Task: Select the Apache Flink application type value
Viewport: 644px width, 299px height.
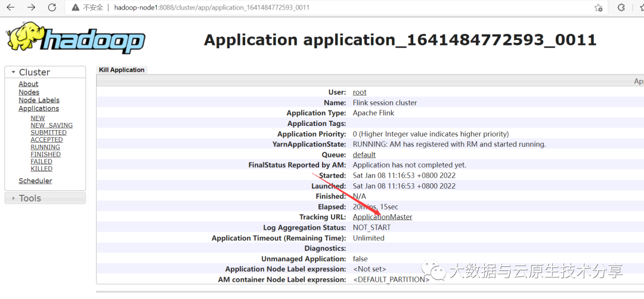Action: 373,113
